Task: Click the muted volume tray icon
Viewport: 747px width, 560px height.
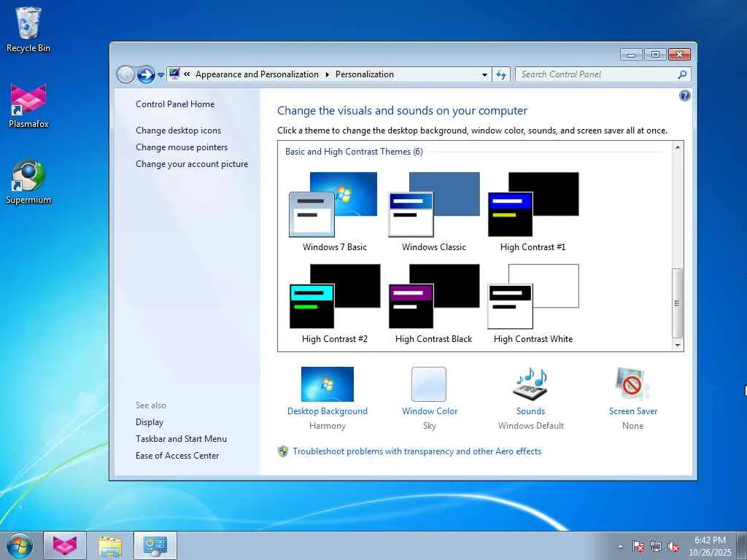Action: coord(673,546)
